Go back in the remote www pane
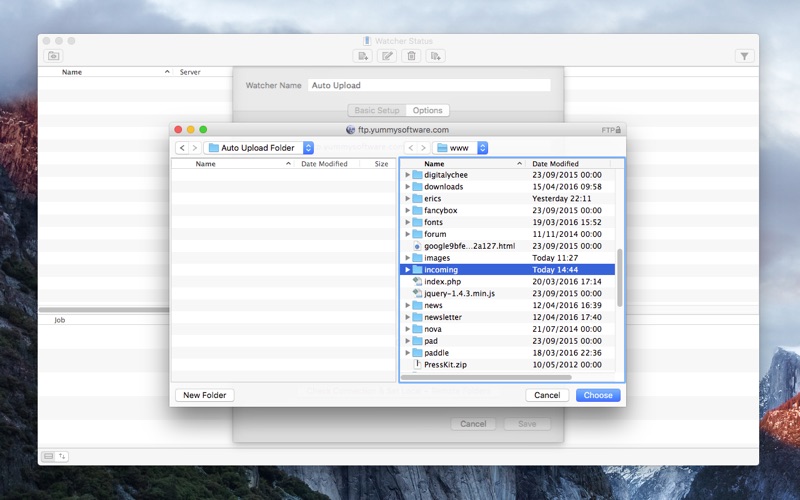This screenshot has height=500, width=800. (x=411, y=148)
